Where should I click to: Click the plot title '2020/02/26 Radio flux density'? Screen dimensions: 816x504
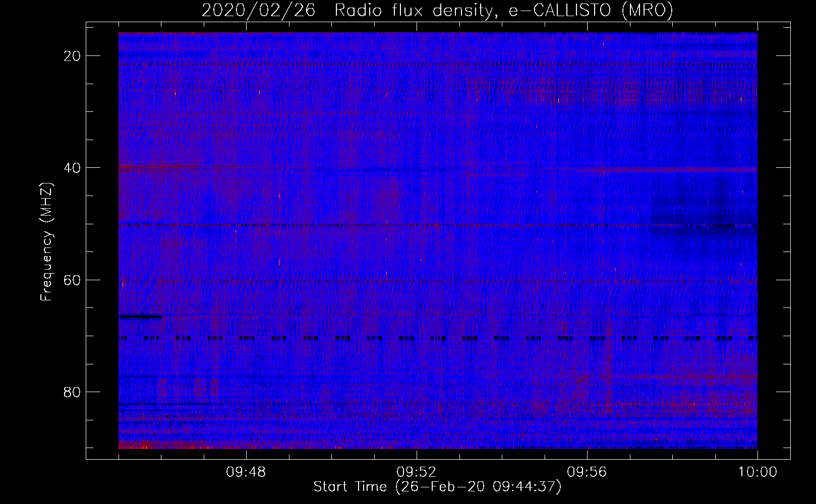tap(437, 11)
